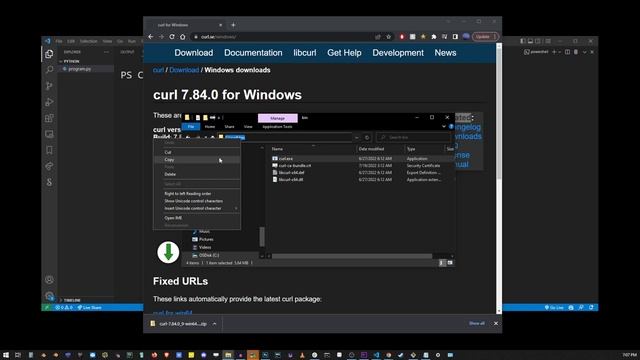The image size is (640, 360).
Task: Open File Explorer View ribbon tab
Action: (x=248, y=127)
